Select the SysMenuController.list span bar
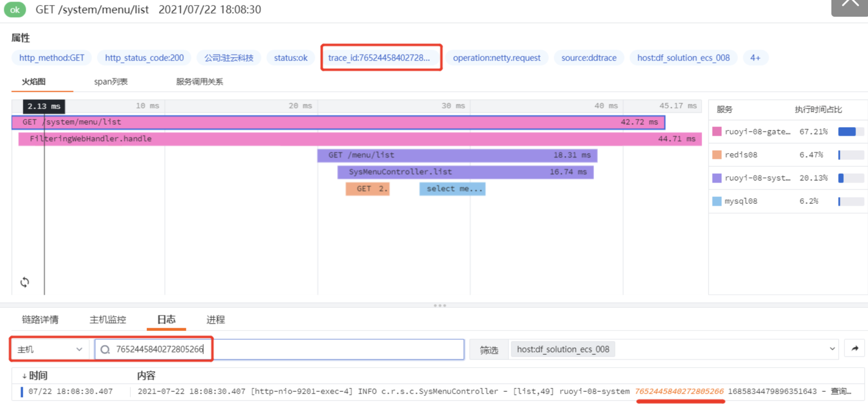The image size is (868, 411). click(465, 172)
